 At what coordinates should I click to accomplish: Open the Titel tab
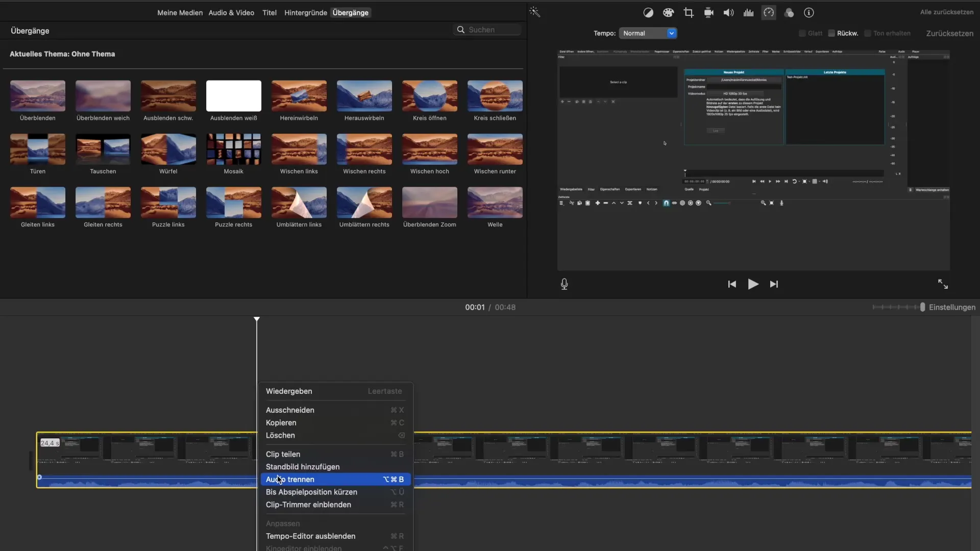269,13
